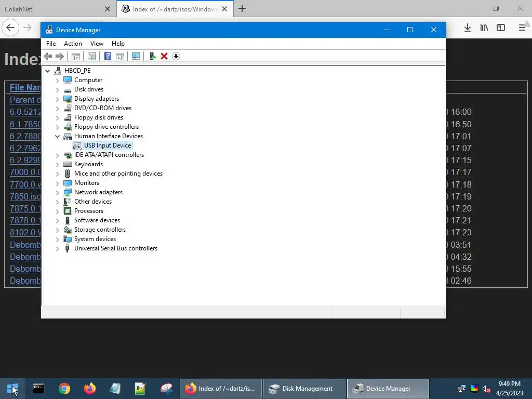The image size is (532, 399).
Task: Expand the Keyboards category
Action: (x=57, y=165)
